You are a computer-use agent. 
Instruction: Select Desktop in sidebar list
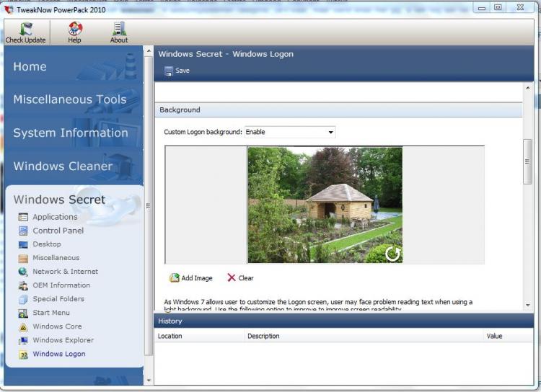[x=47, y=244]
